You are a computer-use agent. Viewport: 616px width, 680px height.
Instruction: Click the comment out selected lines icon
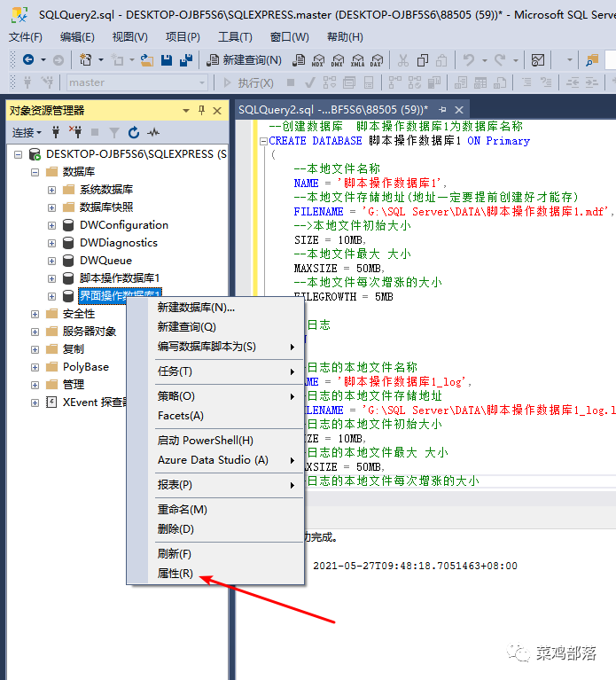click(526, 82)
